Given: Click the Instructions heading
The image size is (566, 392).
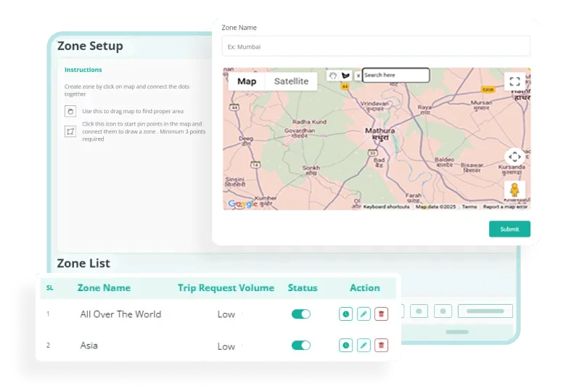Looking at the screenshot, I should coord(83,70).
